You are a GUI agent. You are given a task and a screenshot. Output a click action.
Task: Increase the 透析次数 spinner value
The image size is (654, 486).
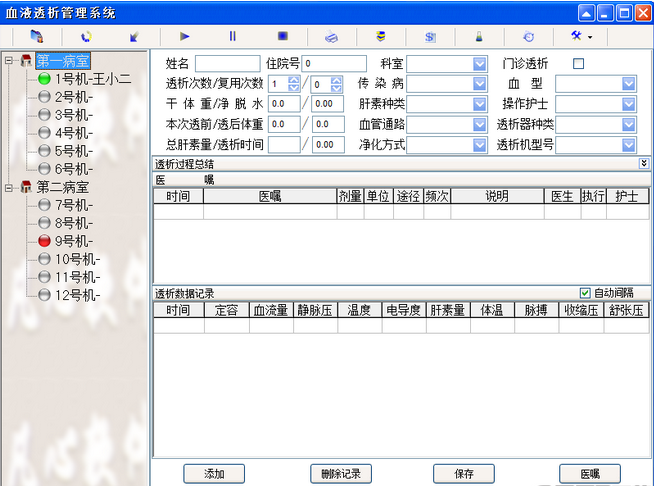pos(294,80)
